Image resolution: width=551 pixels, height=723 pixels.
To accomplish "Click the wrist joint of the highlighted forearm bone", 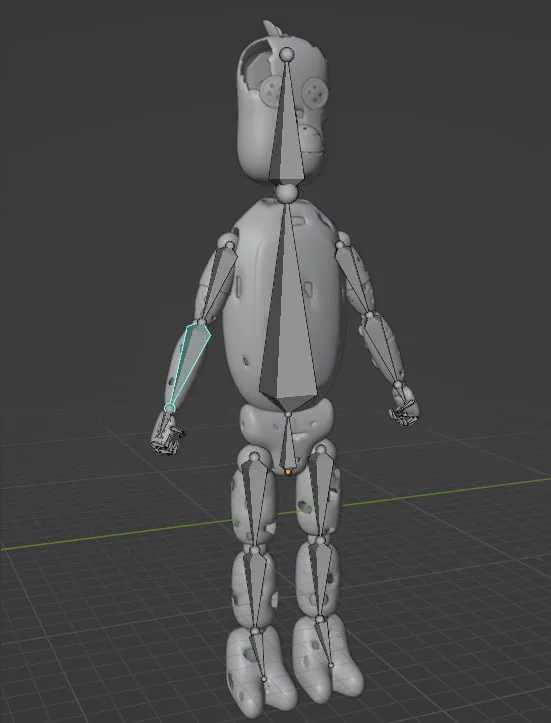I will (170, 409).
